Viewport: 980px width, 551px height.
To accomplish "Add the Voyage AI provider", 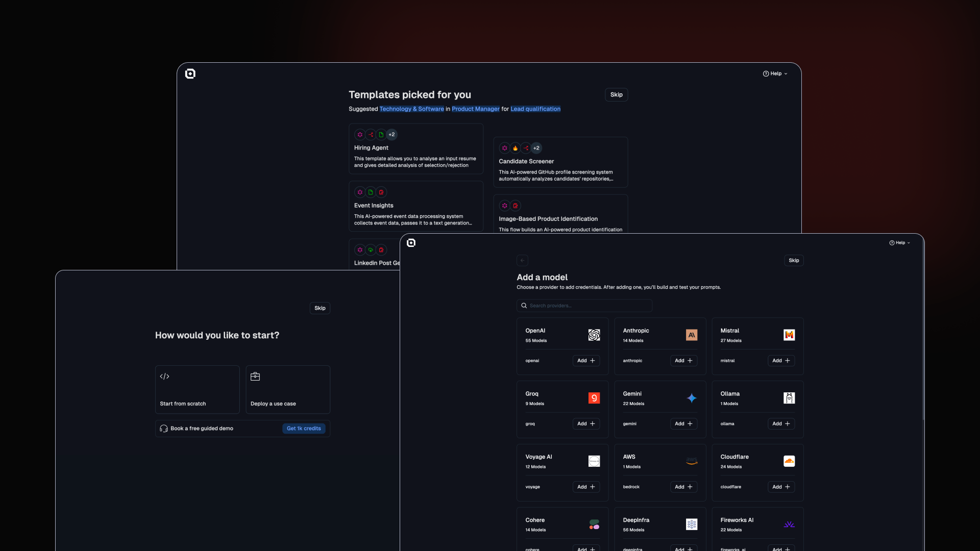I will [585, 487].
